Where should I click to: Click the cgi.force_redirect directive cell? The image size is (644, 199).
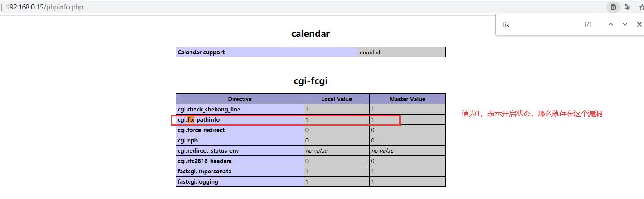coord(201,130)
